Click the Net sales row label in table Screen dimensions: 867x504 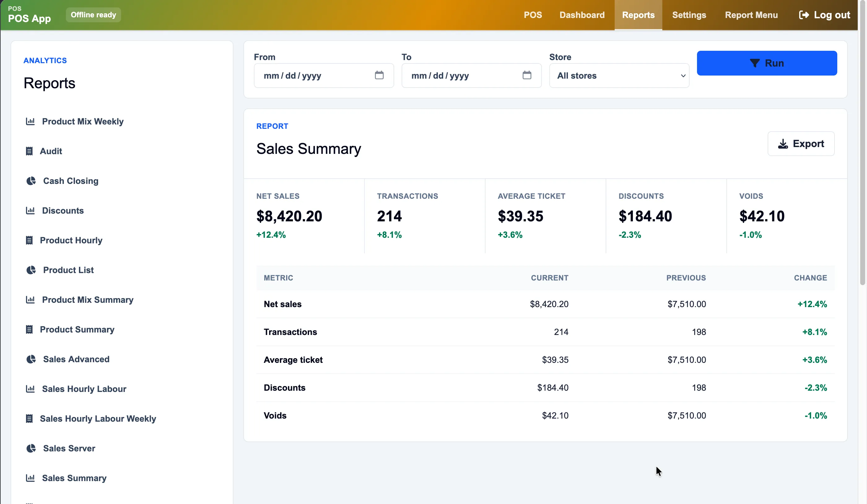282,304
